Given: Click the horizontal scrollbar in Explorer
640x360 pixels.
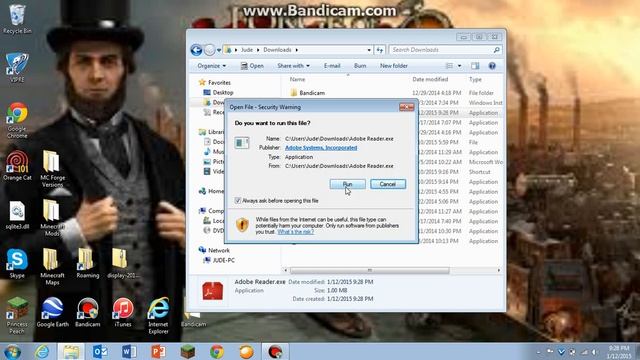Looking at the screenshot, I should pyautogui.click(x=369, y=270).
